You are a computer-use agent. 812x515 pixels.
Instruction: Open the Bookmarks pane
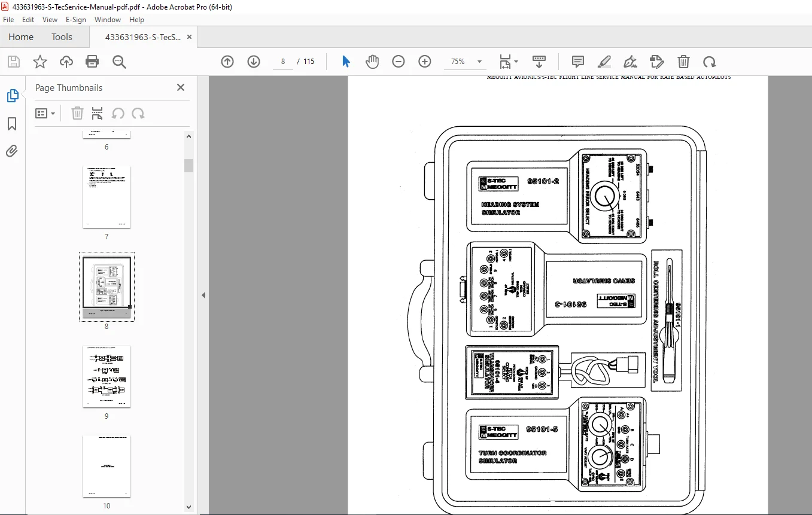[x=12, y=124]
